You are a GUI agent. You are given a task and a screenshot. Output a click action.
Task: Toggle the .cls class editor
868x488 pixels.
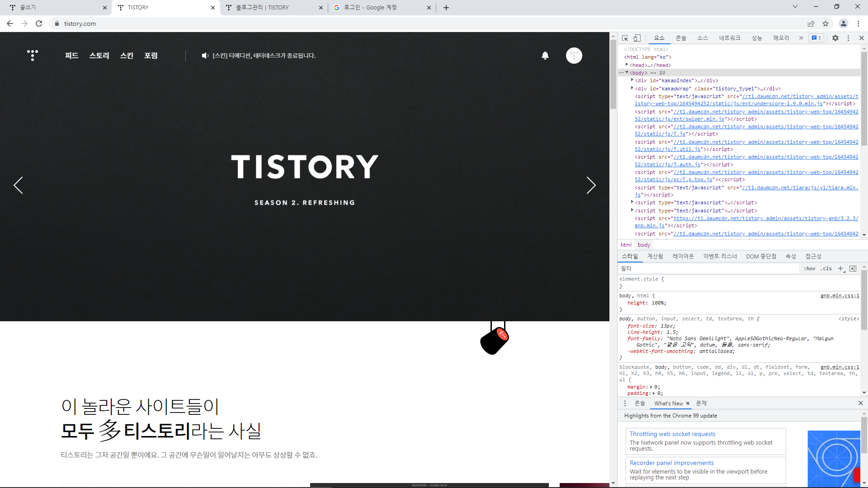[x=826, y=268]
